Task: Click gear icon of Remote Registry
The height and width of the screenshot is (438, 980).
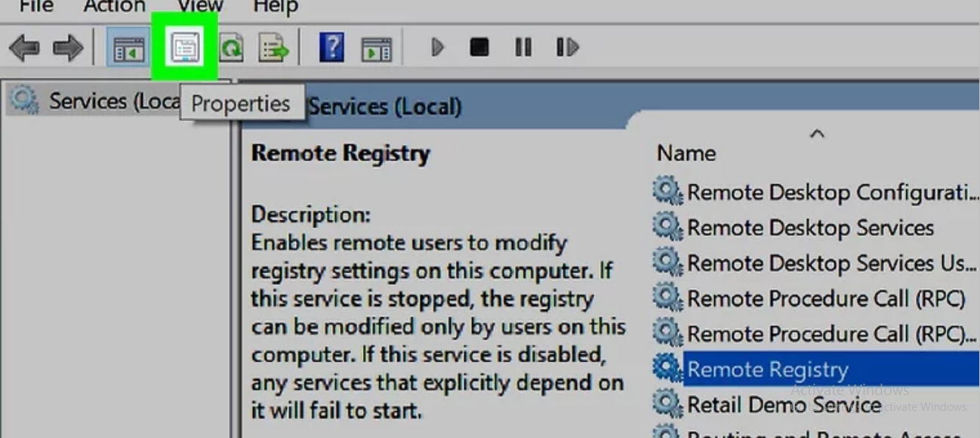Action: pyautogui.click(x=667, y=369)
